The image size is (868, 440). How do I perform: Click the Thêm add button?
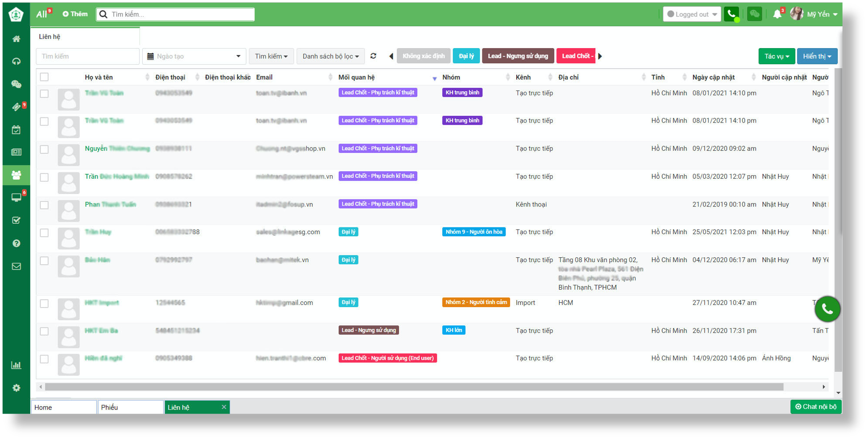coord(75,14)
